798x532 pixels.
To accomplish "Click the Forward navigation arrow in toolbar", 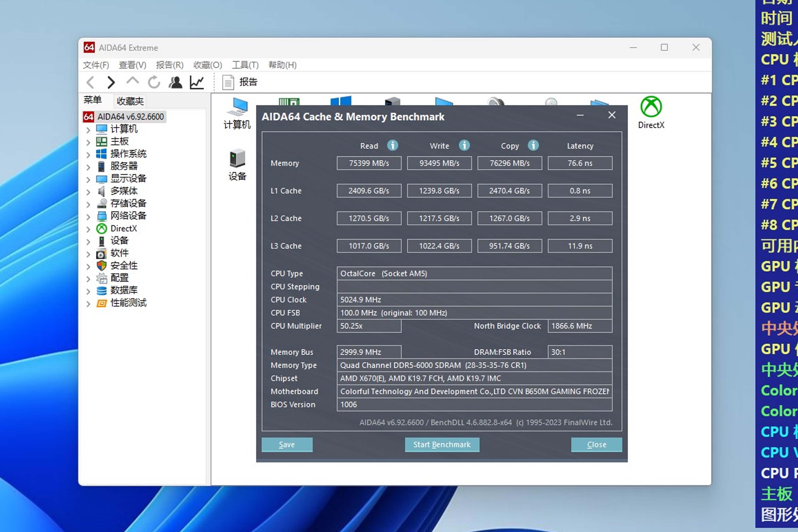I will [x=111, y=82].
